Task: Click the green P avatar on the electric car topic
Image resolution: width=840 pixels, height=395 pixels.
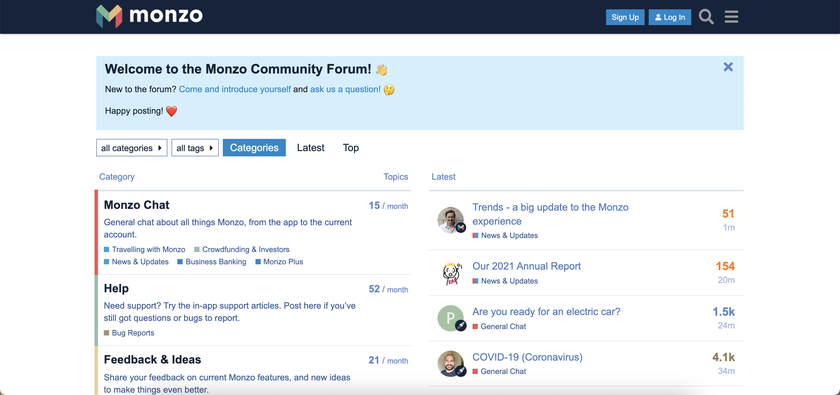Action: pos(451,319)
